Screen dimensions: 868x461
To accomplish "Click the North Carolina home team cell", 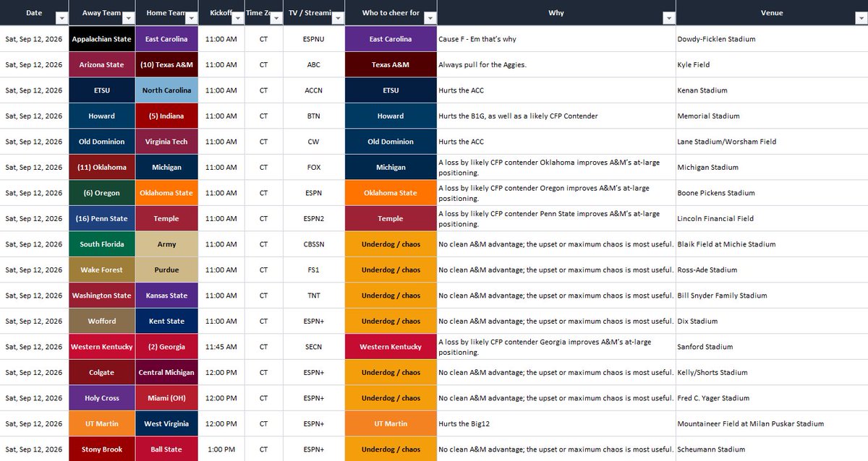I will click(167, 90).
